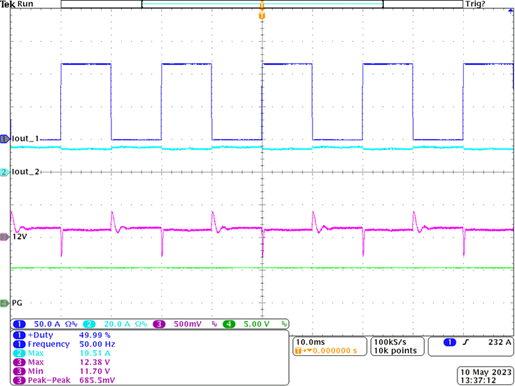Click the Trig? status indicator
Screen dimensions: 515x386
click(x=475, y=4)
